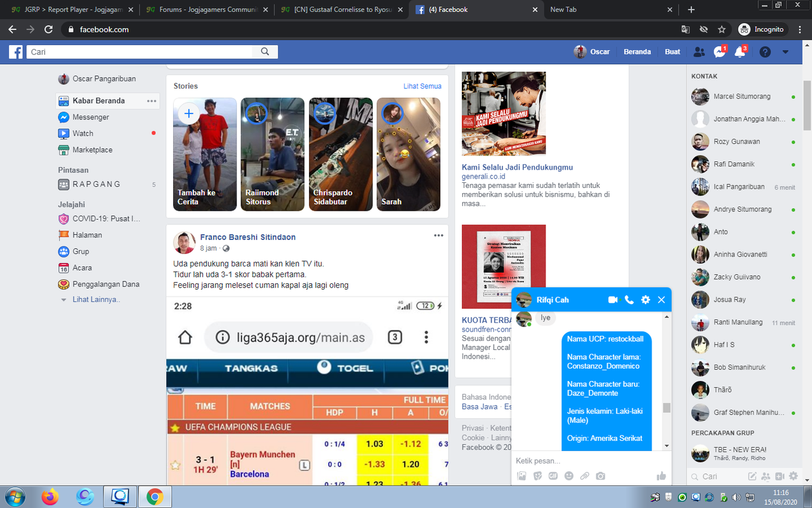Click the Ketik pesan message field

point(590,460)
